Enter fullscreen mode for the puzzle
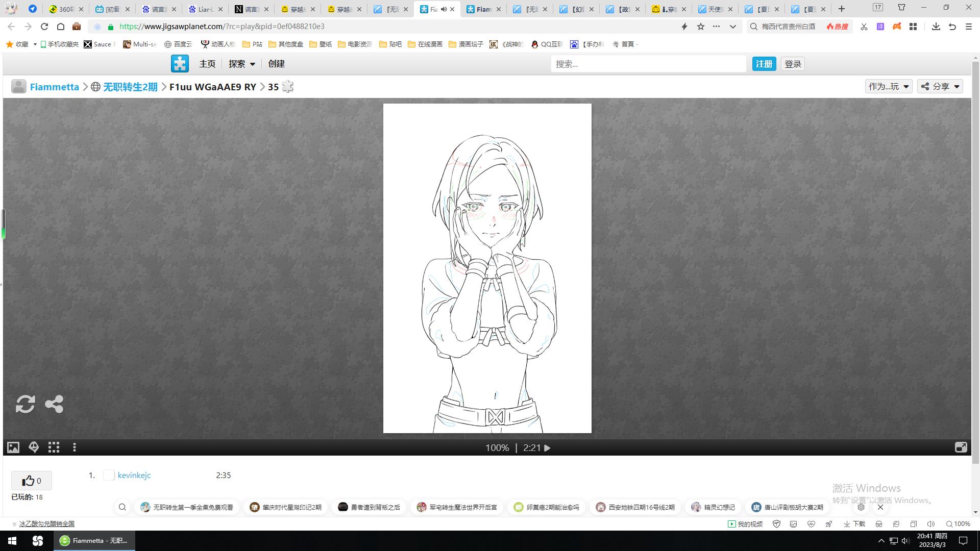Viewport: 980px width, 551px height. (961, 447)
